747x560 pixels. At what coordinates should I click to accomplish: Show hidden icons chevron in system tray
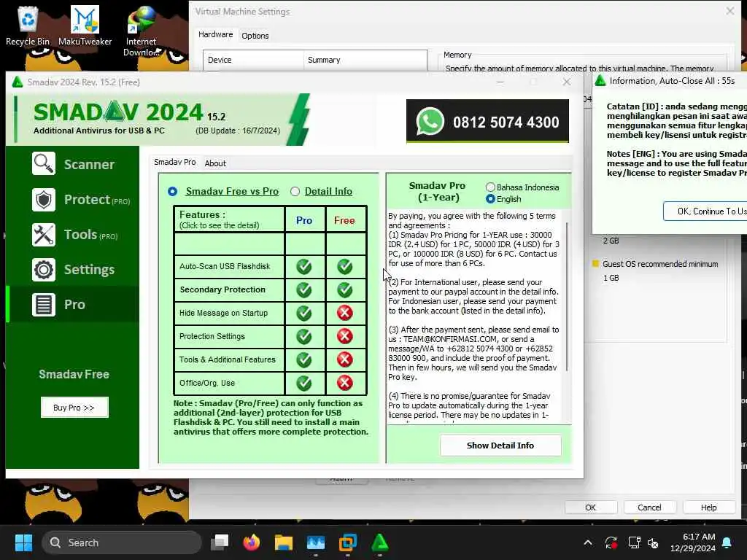point(588,542)
